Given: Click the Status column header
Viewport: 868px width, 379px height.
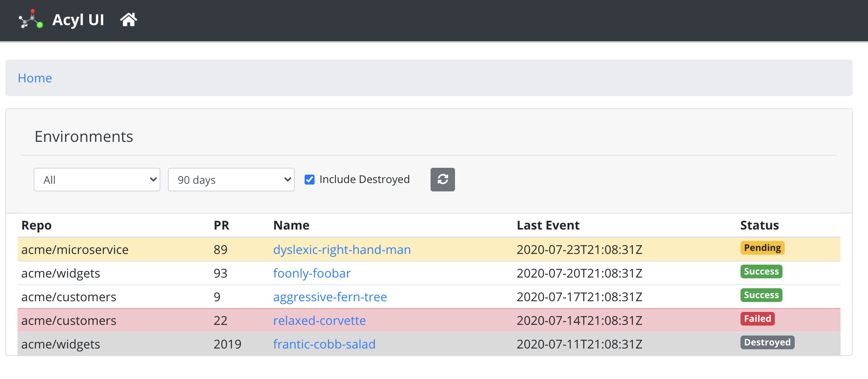Looking at the screenshot, I should 760,225.
